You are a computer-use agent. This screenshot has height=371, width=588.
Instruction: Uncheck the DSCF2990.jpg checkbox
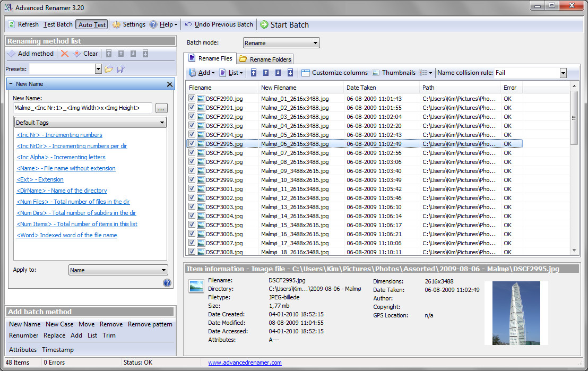click(192, 98)
